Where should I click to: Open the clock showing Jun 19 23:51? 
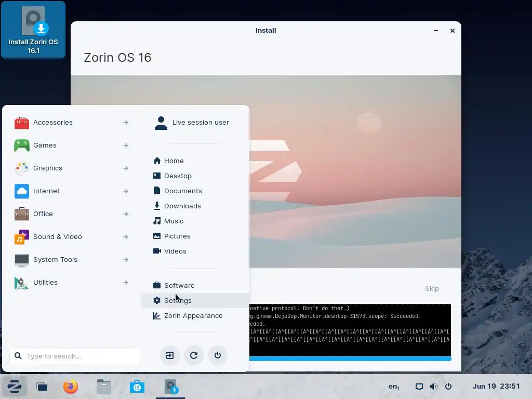[x=496, y=387]
